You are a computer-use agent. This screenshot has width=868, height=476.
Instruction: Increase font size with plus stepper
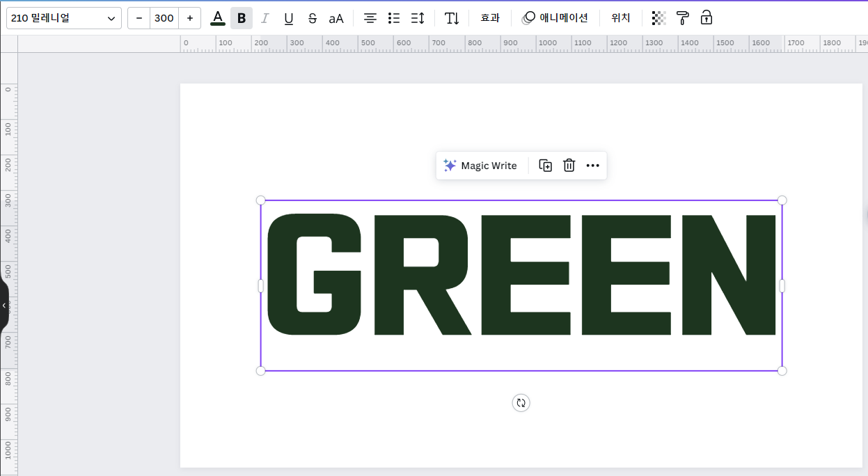pos(189,18)
